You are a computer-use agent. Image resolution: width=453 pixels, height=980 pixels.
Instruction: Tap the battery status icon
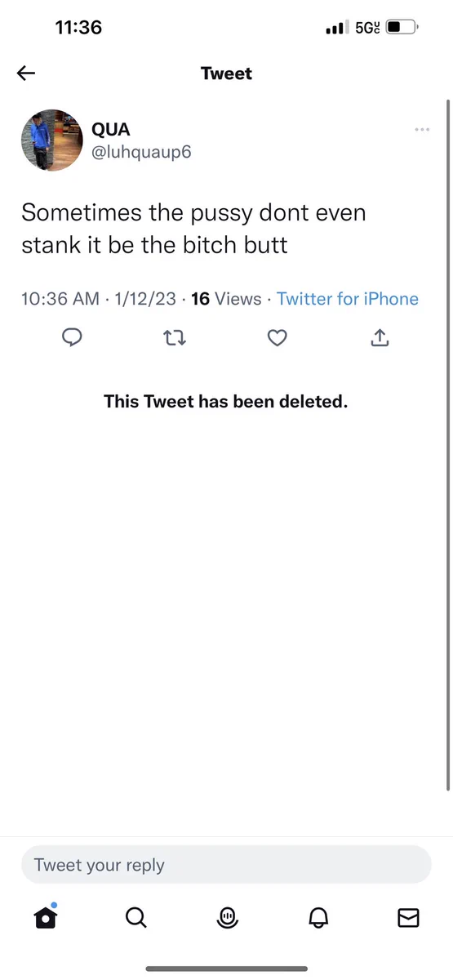(401, 28)
